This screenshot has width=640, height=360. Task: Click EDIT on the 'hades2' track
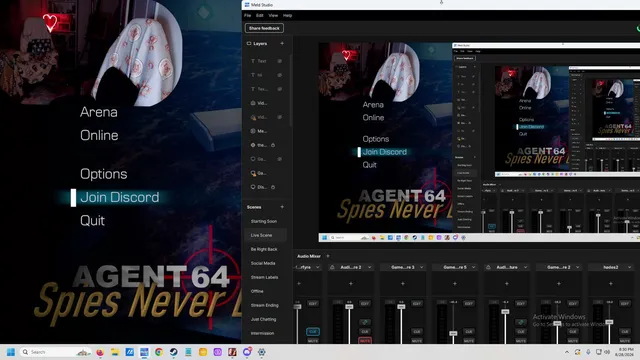[625, 304]
